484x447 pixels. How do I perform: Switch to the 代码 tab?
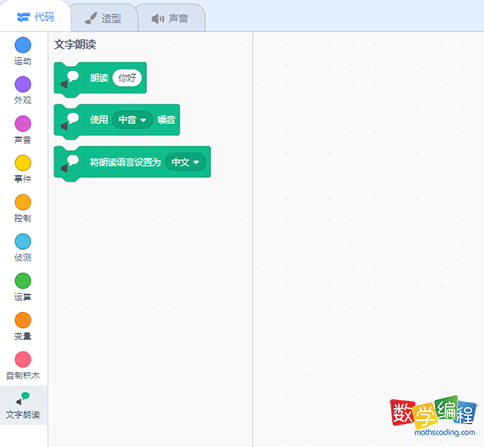(x=35, y=17)
